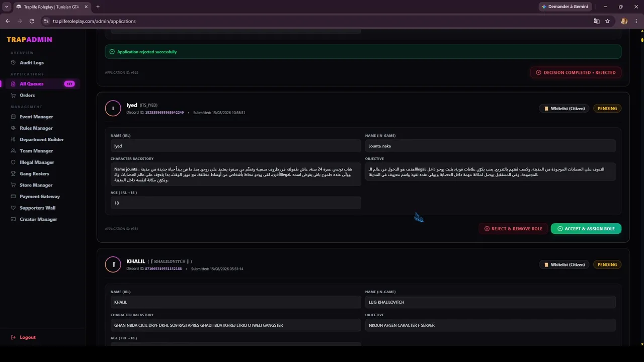Click the page vertical scrollbar thumb
This screenshot has height=362, width=644.
coord(641,39)
